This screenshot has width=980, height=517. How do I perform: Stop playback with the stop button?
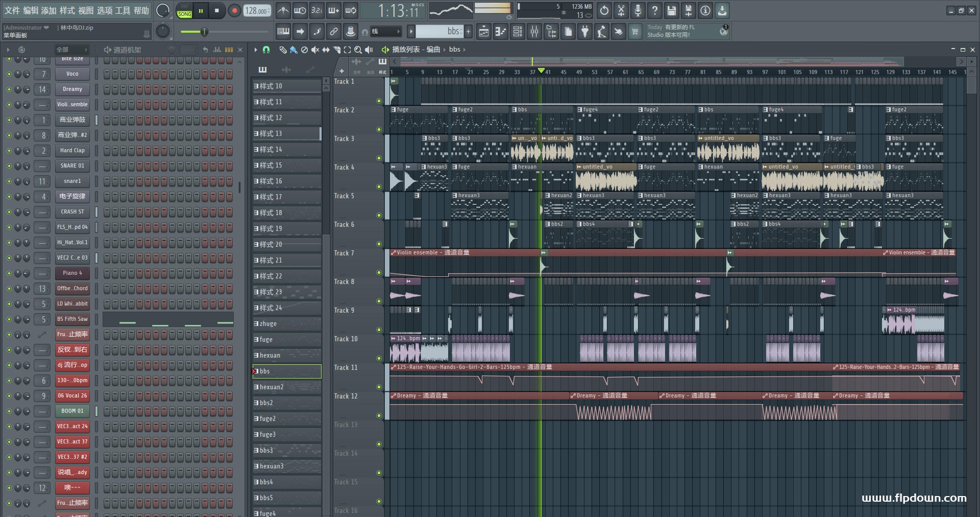click(x=217, y=10)
